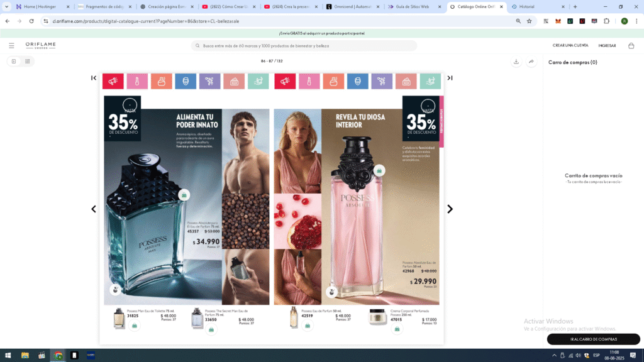Open the Oriflame hamburger menu

pos(11,45)
